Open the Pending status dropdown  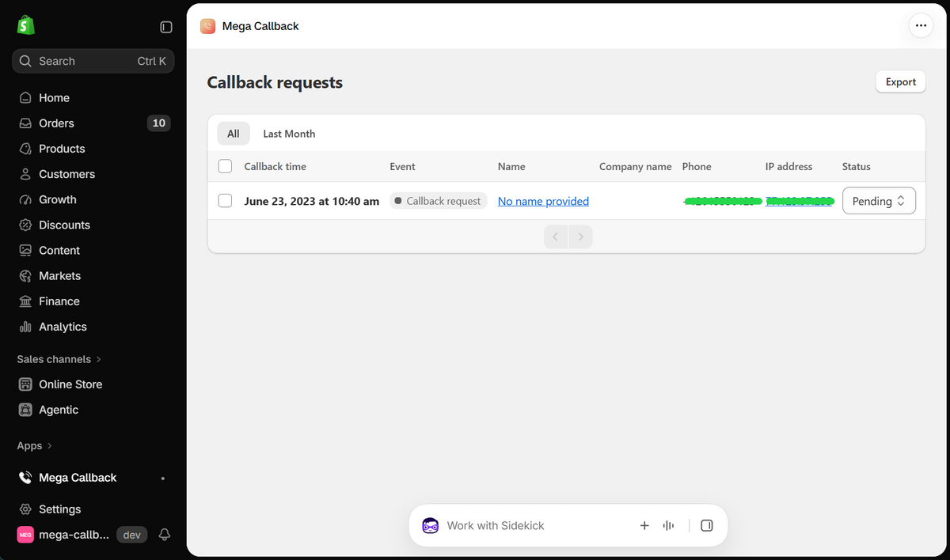tap(879, 201)
